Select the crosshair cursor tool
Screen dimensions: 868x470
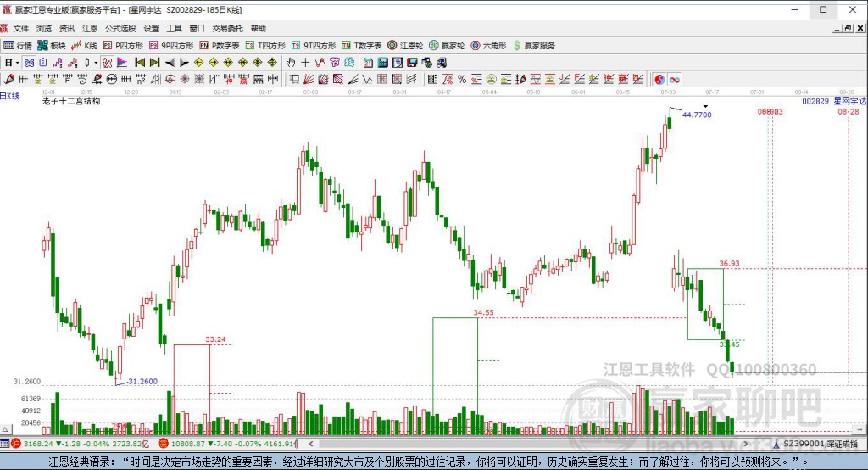(305, 63)
